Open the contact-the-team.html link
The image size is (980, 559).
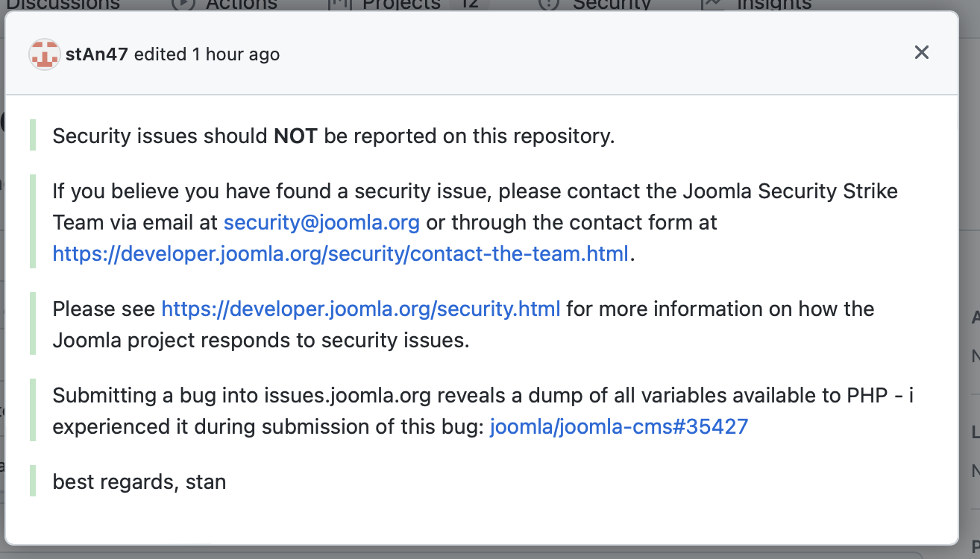[340, 253]
